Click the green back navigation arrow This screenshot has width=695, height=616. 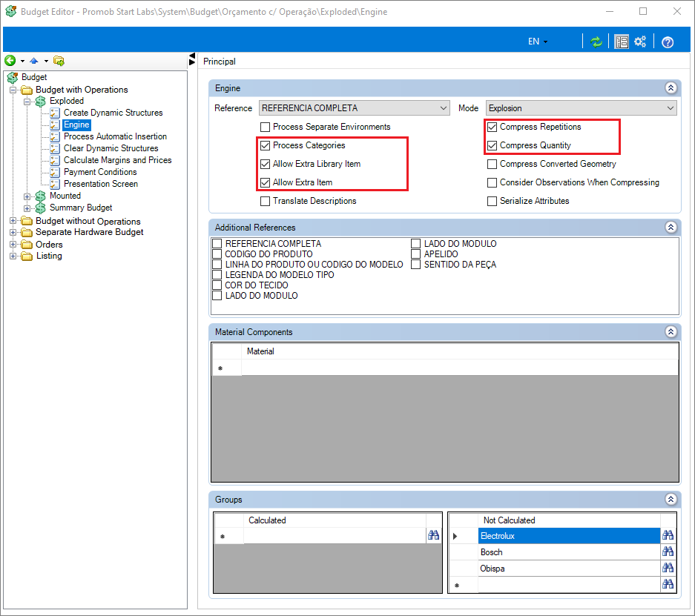(x=10, y=61)
